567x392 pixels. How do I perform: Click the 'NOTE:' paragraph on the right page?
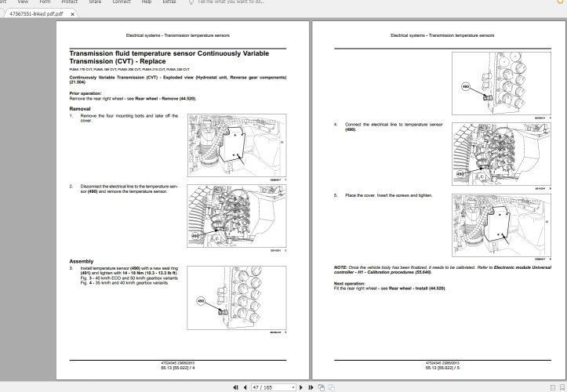click(442, 270)
